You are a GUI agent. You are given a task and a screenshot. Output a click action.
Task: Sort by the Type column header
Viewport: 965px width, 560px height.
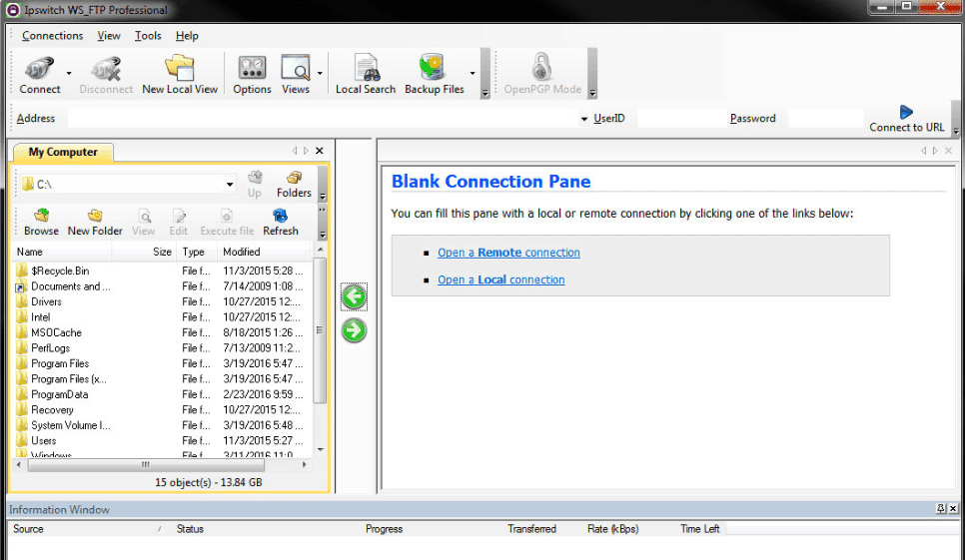197,252
